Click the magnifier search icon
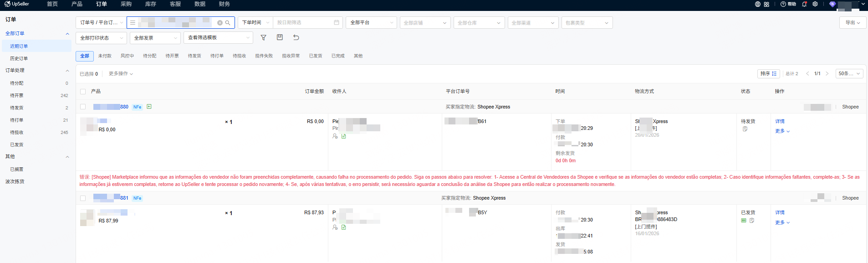This screenshot has height=263, width=868. [228, 23]
